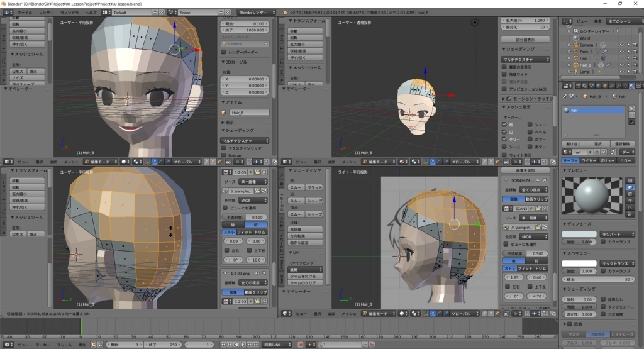Viewport: 644px width, 349px height.
Task: Open ランバート diffuse shader dropdown
Action: coord(618,234)
